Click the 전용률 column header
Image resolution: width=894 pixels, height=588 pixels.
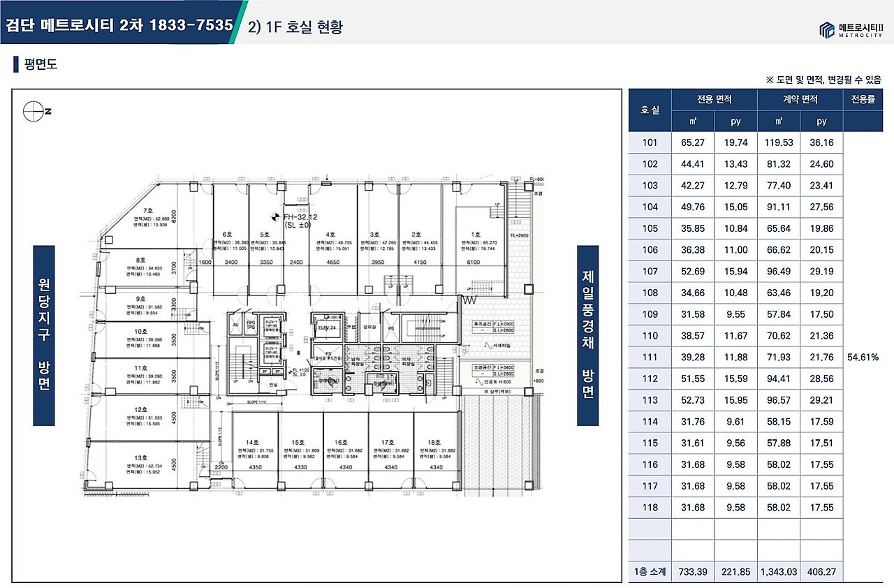pyautogui.click(x=863, y=100)
